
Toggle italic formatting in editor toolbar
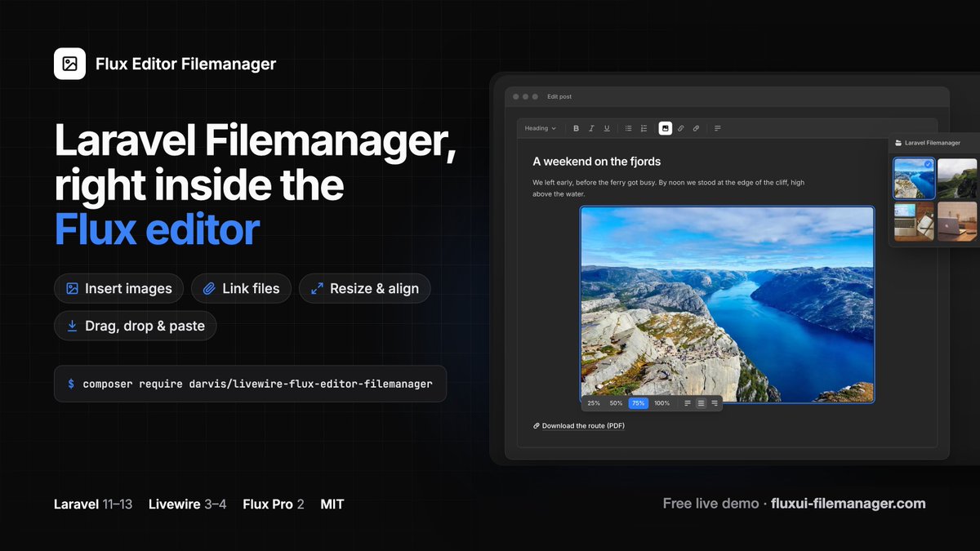coord(591,128)
